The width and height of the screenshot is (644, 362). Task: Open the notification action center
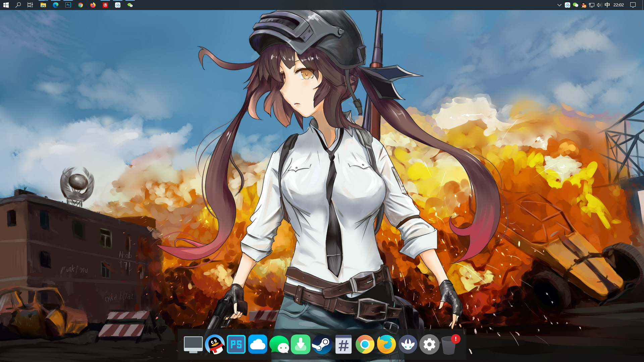point(633,5)
